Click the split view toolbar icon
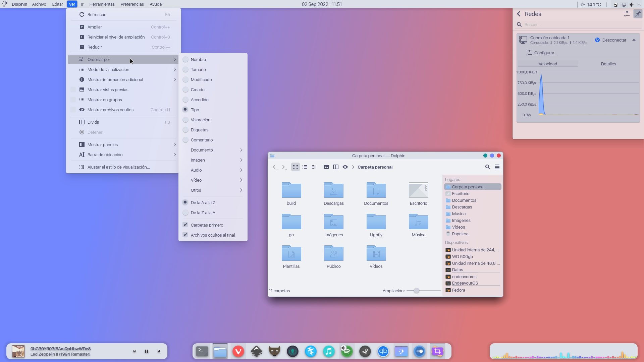Screen dimensions: 644x362 (335, 167)
